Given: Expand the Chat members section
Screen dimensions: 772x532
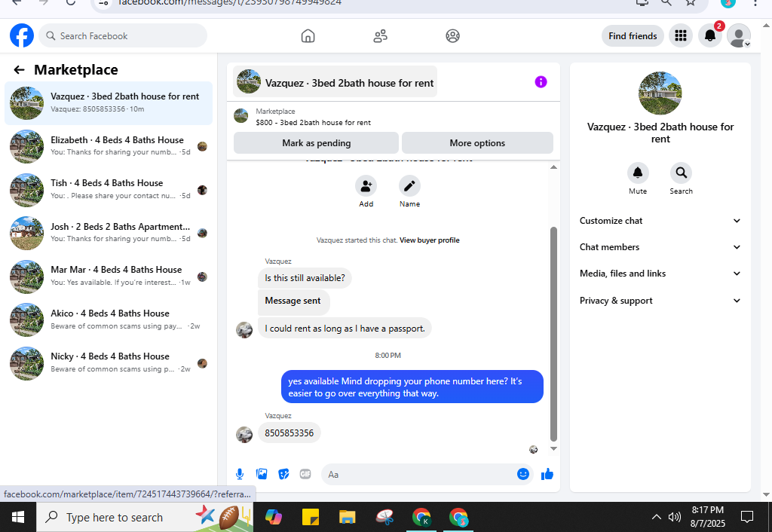Looking at the screenshot, I should 660,247.
